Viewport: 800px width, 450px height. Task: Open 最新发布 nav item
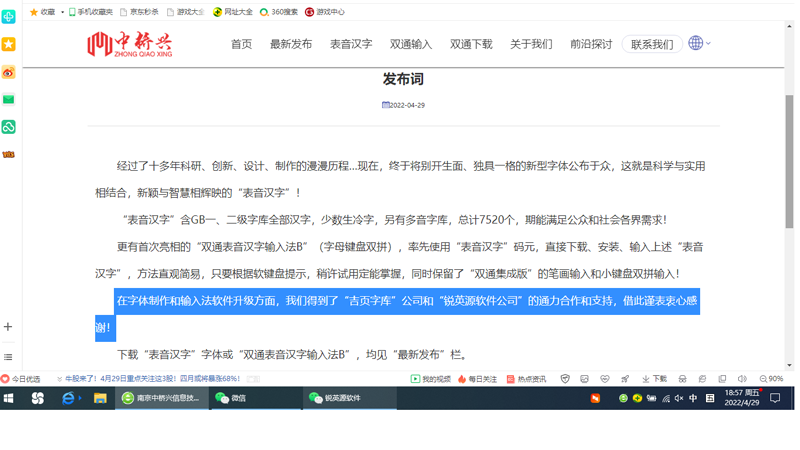point(291,44)
